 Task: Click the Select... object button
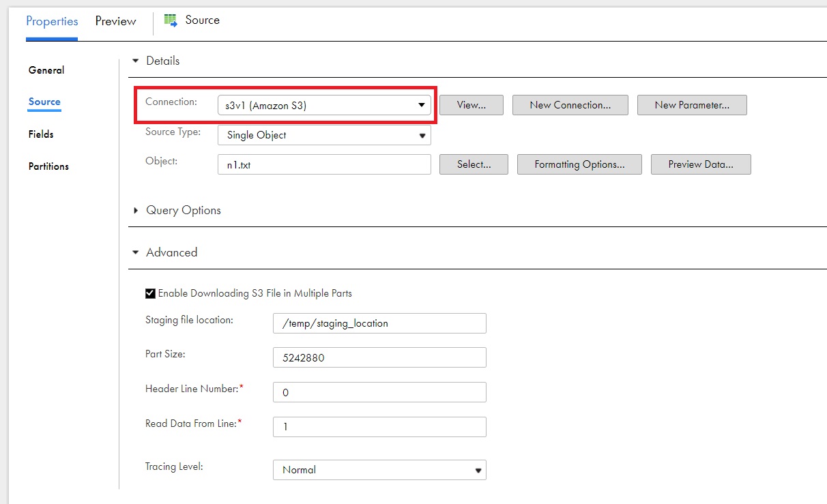(474, 164)
